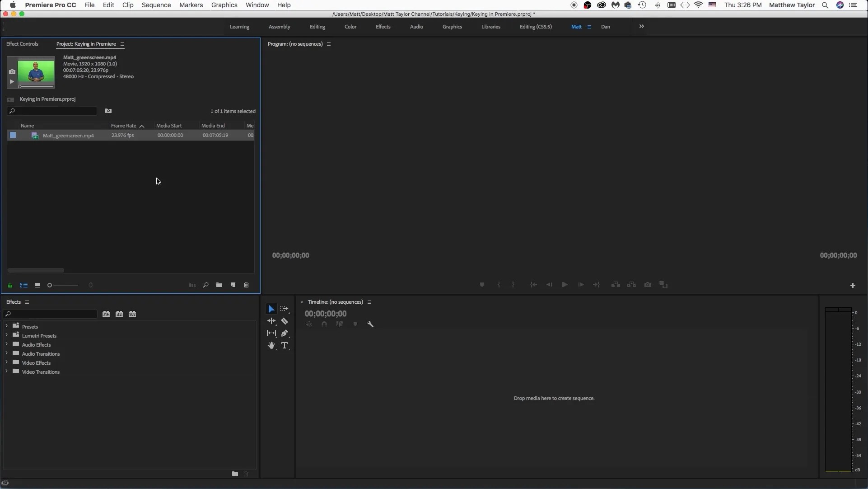
Task: Click the Timeline Settings wrench icon
Action: click(x=370, y=324)
